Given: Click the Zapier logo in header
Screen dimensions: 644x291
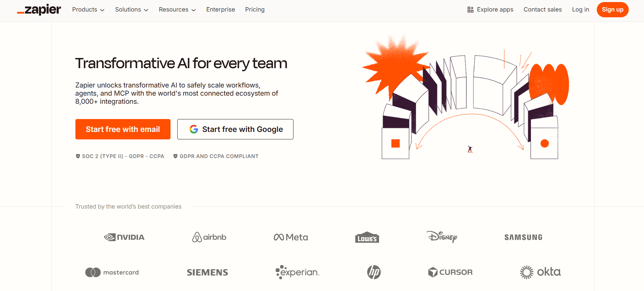Looking at the screenshot, I should (39, 9).
